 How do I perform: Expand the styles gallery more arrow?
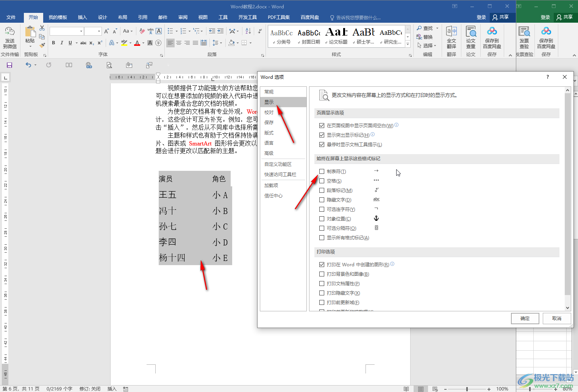click(408, 44)
